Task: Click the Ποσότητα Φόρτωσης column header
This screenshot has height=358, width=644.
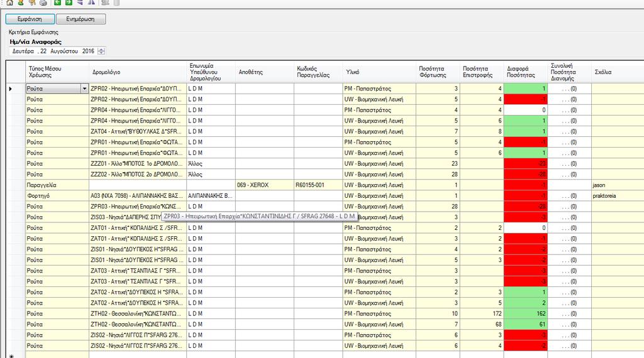Action: pos(438,72)
